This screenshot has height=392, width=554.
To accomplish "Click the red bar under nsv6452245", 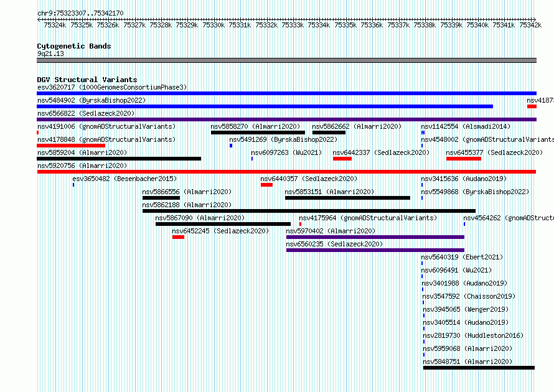I will (179, 237).
